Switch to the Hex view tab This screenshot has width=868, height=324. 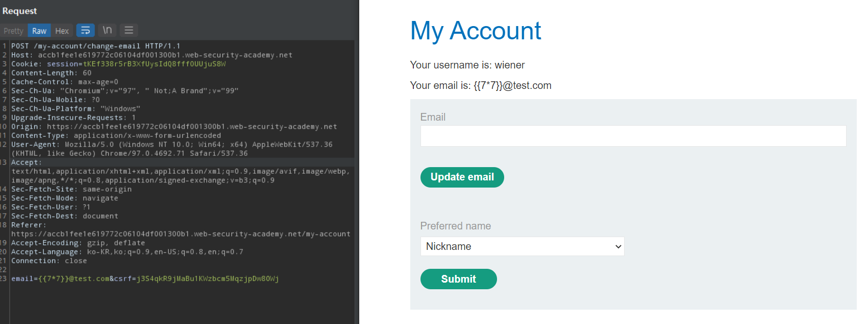click(x=62, y=31)
